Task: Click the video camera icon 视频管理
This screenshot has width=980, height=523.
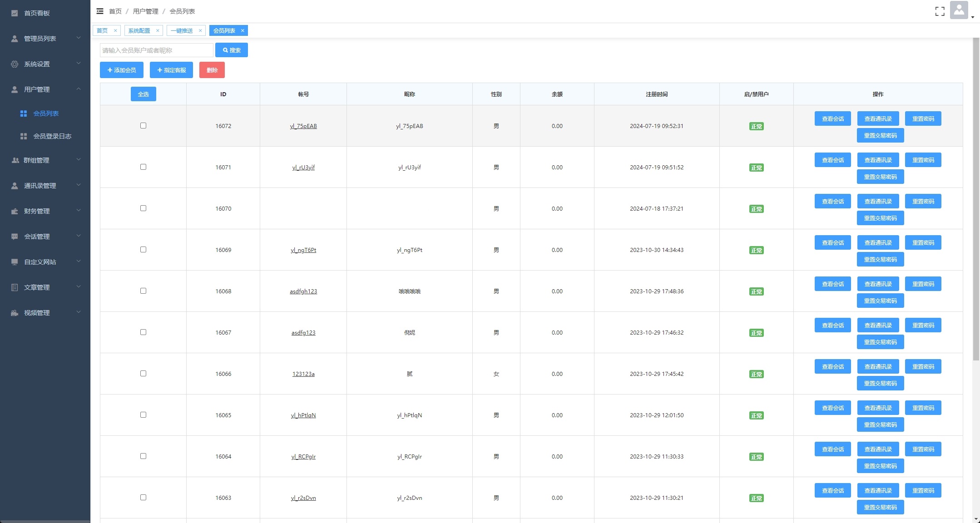Action: click(15, 313)
